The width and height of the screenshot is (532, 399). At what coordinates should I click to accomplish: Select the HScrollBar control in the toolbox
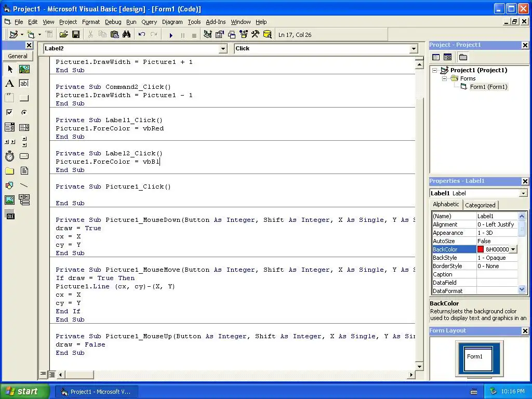click(10, 142)
